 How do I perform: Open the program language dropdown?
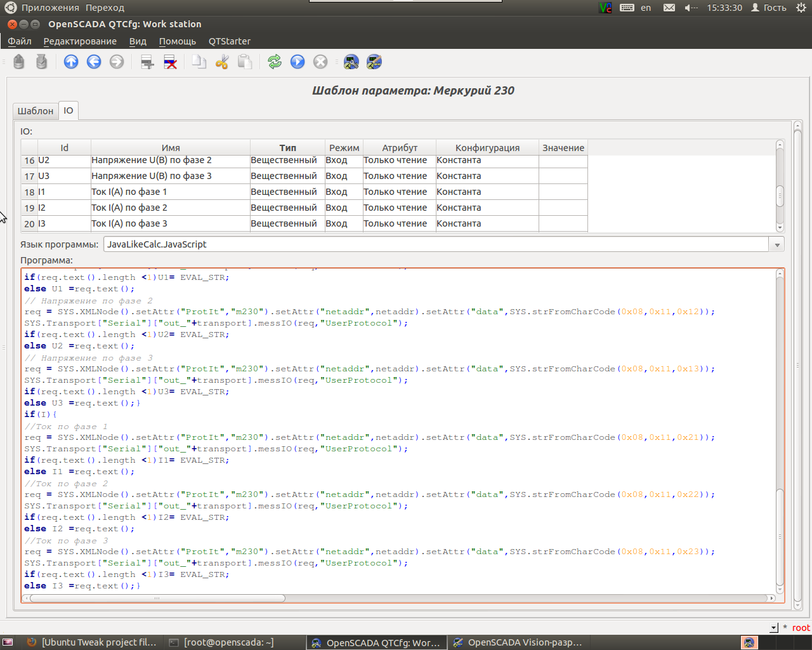776,244
